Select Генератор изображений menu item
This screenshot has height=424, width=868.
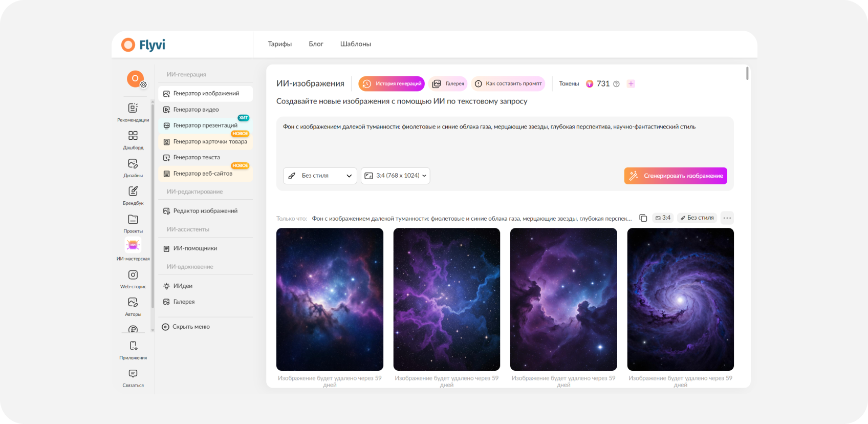tap(206, 94)
